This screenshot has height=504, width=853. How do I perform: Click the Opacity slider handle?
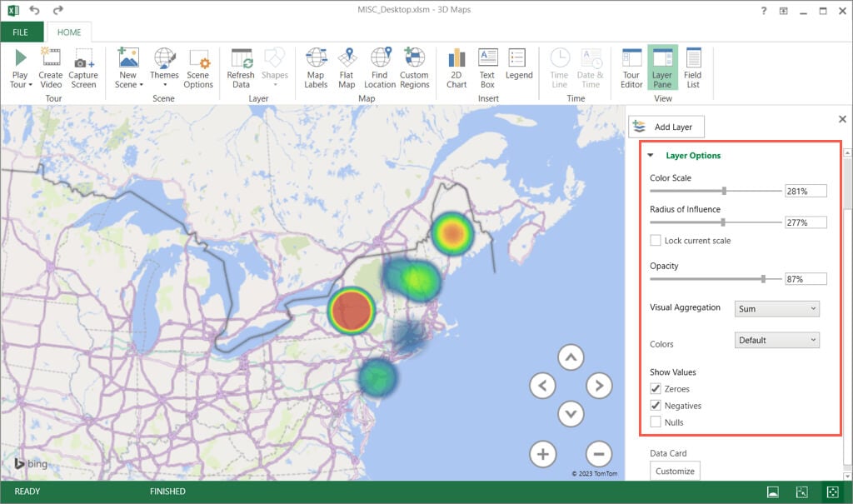click(x=763, y=279)
